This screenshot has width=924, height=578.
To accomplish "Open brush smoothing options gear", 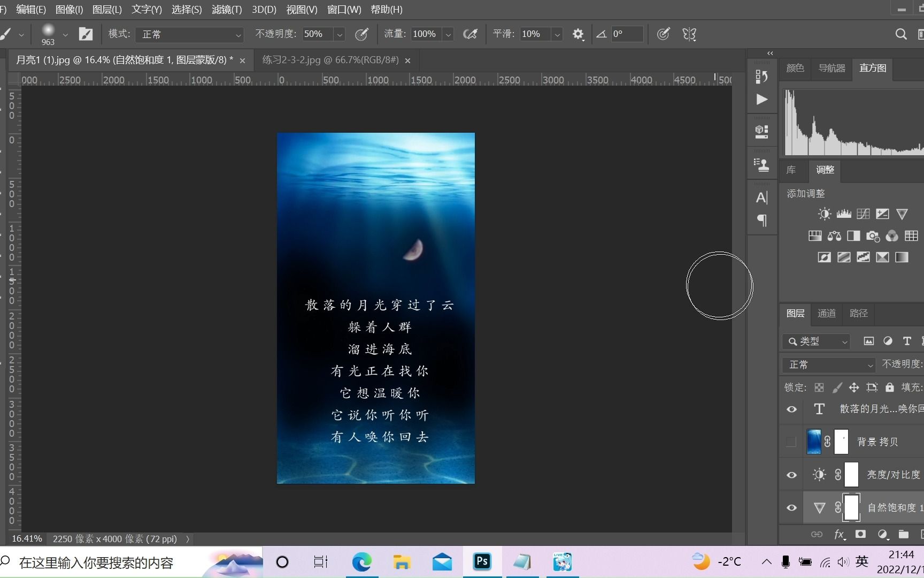I will (x=578, y=34).
